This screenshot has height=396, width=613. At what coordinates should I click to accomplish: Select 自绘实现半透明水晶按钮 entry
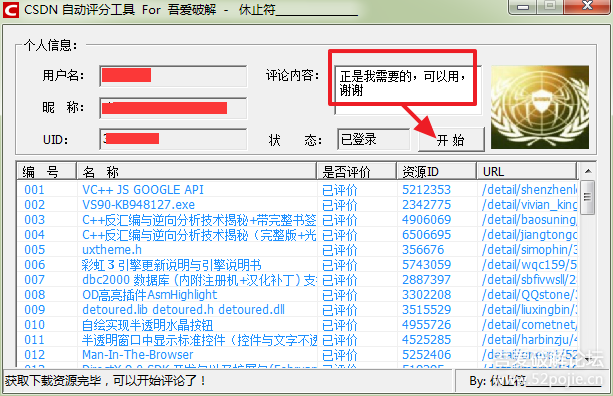tap(147, 325)
